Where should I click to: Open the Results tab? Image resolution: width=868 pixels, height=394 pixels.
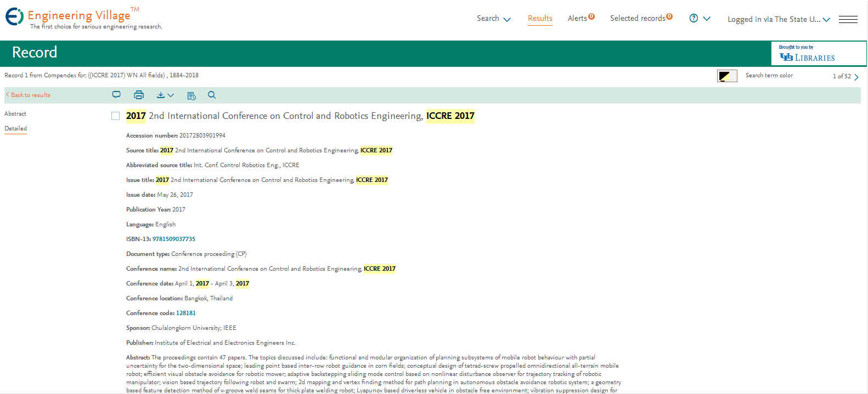(x=540, y=19)
